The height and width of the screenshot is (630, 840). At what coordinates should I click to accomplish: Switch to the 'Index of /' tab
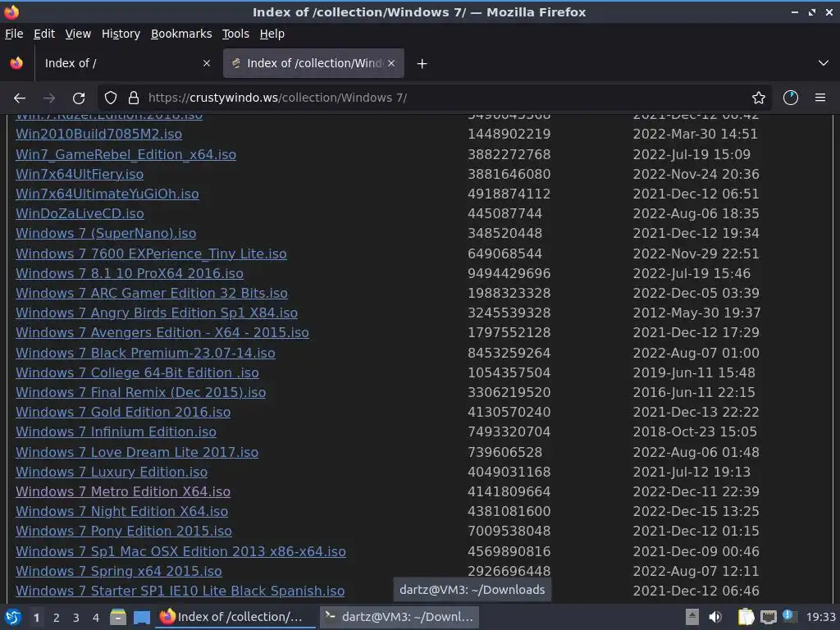[x=126, y=63]
